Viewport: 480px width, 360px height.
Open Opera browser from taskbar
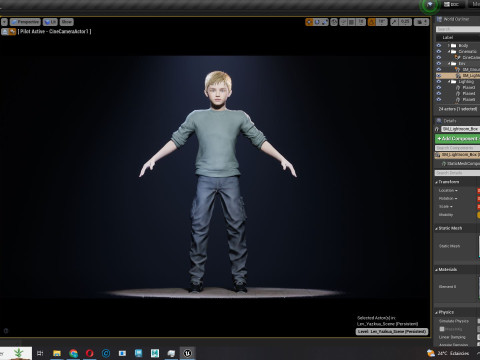click(90, 353)
